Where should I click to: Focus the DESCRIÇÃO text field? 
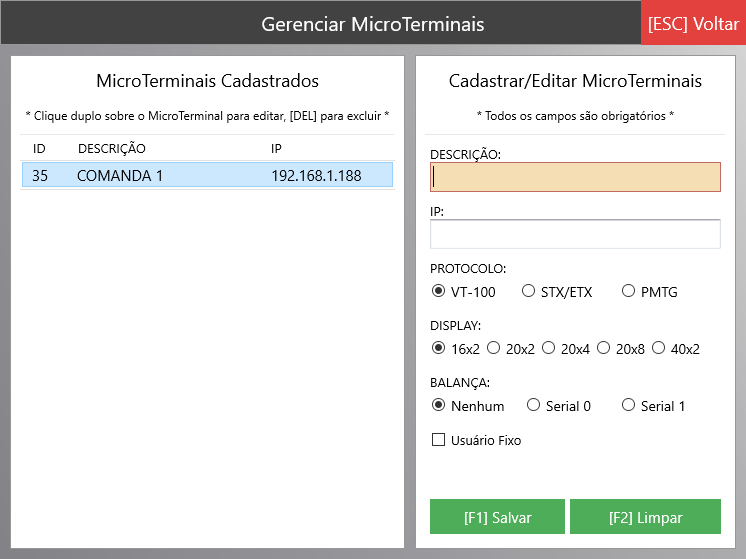(575, 177)
